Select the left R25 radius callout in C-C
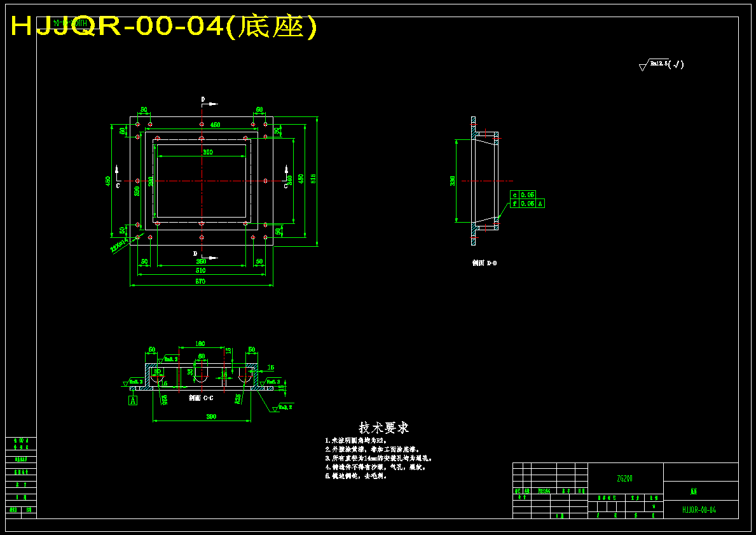The image size is (756, 535). point(165,400)
